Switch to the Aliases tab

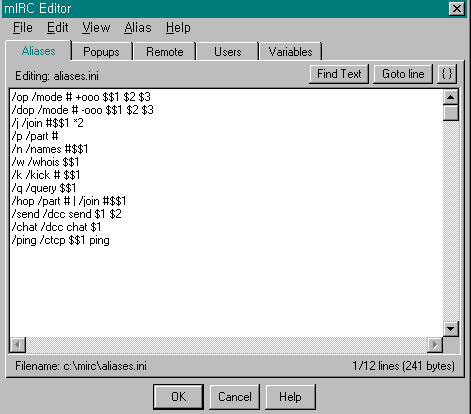[x=38, y=51]
